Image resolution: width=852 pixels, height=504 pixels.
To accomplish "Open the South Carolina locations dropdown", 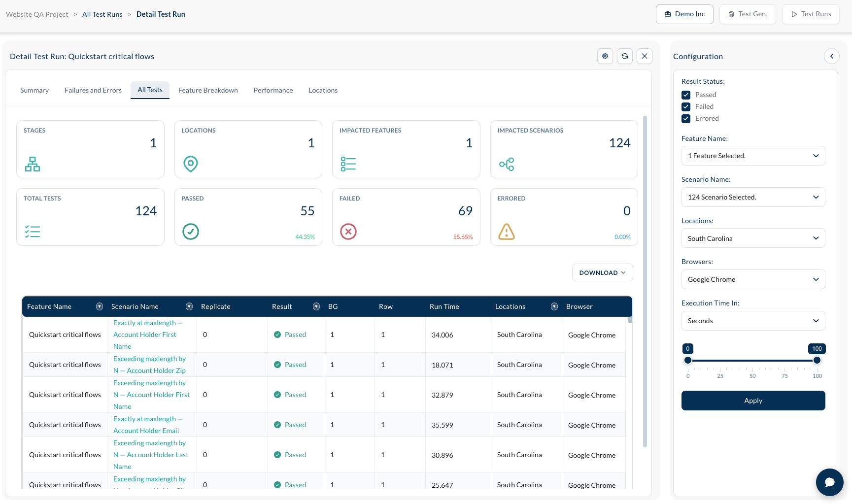I will point(753,238).
